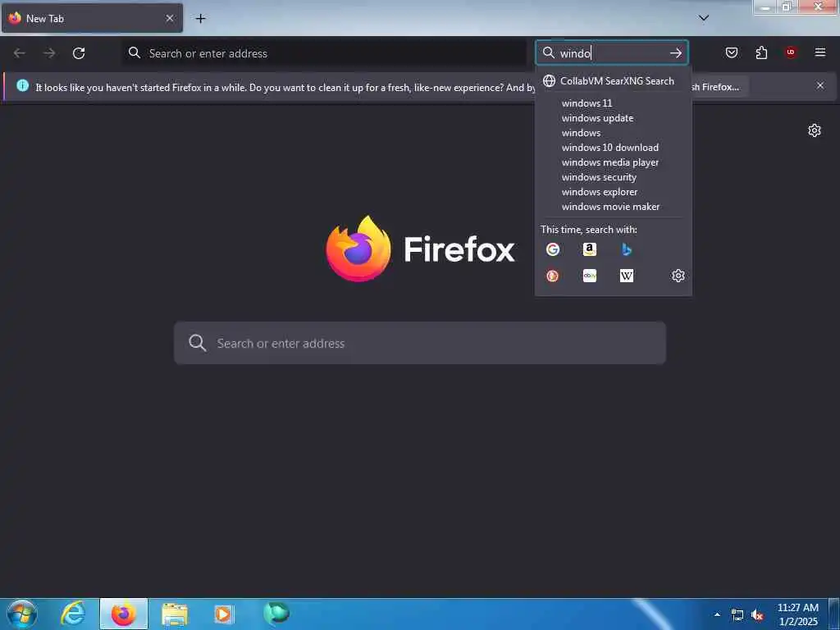Open Firefox application hamburger menu
Screen dimensions: 840x630
(819, 52)
